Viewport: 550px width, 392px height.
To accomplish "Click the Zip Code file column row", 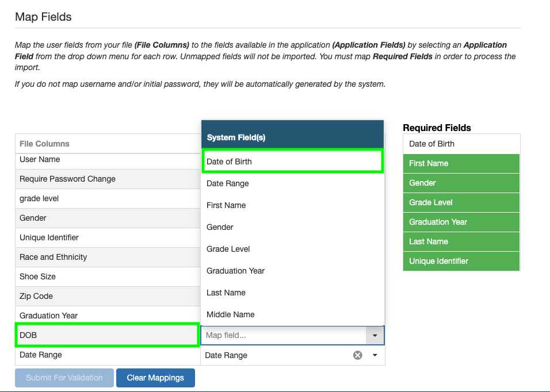I will (107, 296).
